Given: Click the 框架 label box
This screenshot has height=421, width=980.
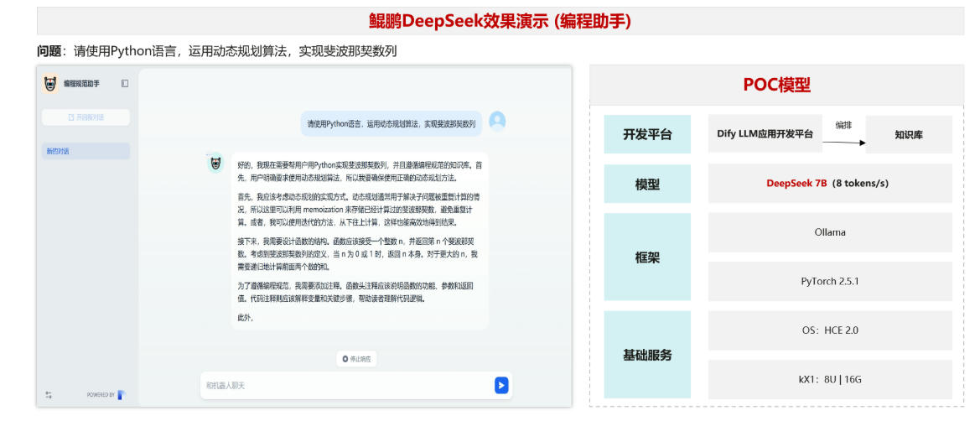Looking at the screenshot, I should click(x=647, y=257).
